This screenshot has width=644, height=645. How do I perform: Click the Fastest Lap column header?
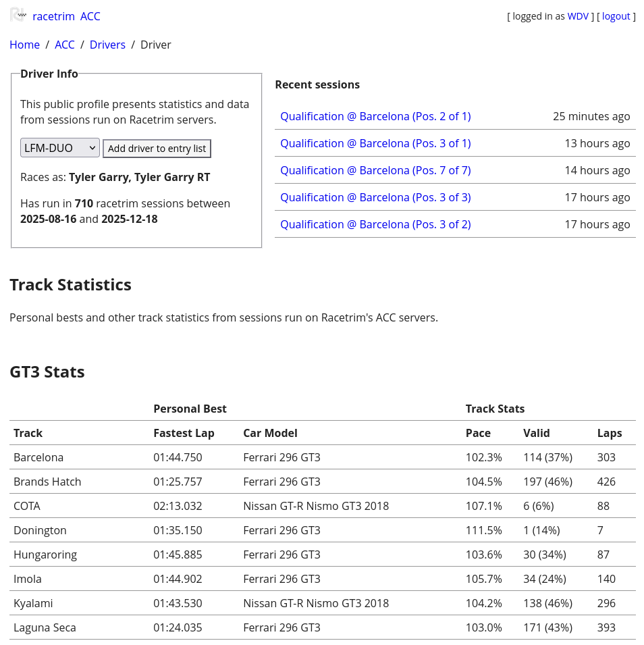(184, 433)
